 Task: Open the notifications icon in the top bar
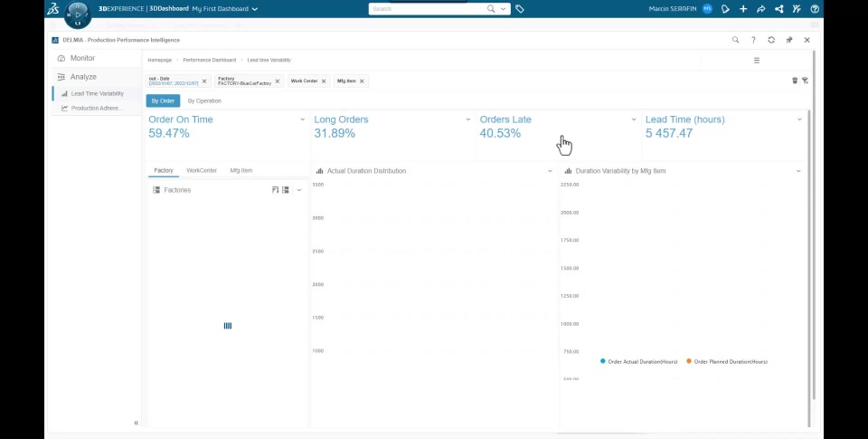tap(725, 9)
